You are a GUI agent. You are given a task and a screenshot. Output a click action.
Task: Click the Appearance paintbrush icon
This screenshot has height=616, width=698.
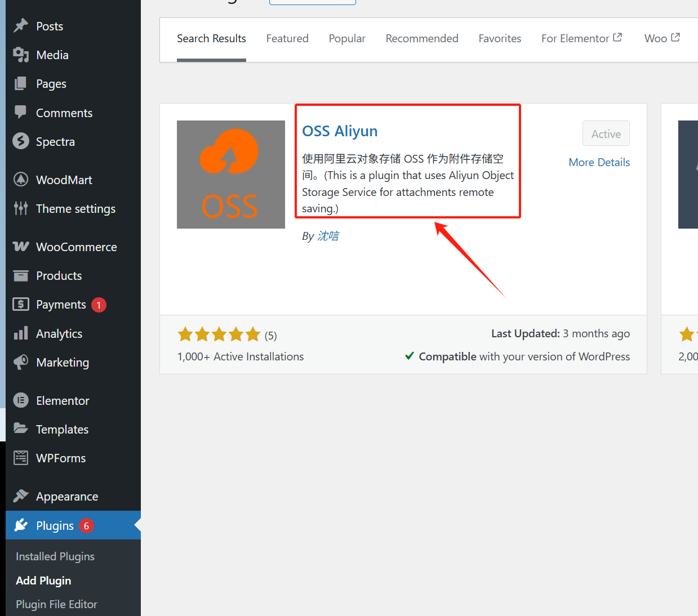tap(21, 496)
